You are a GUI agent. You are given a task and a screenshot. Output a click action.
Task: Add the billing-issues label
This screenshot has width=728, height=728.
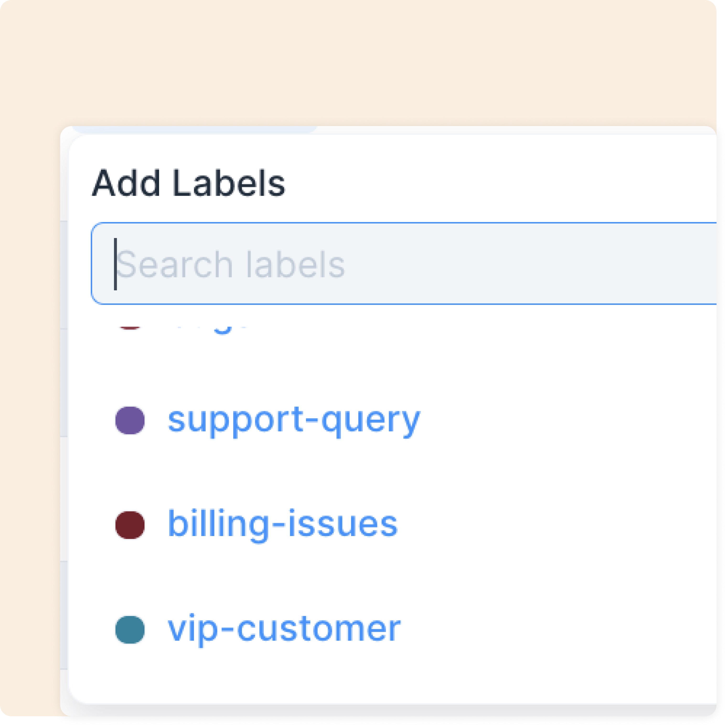(282, 524)
